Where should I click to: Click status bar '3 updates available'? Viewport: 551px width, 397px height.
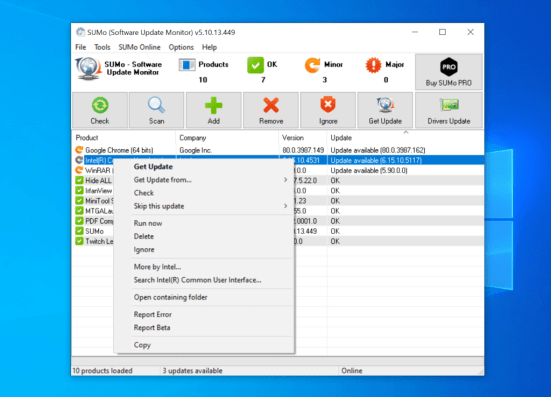point(192,371)
